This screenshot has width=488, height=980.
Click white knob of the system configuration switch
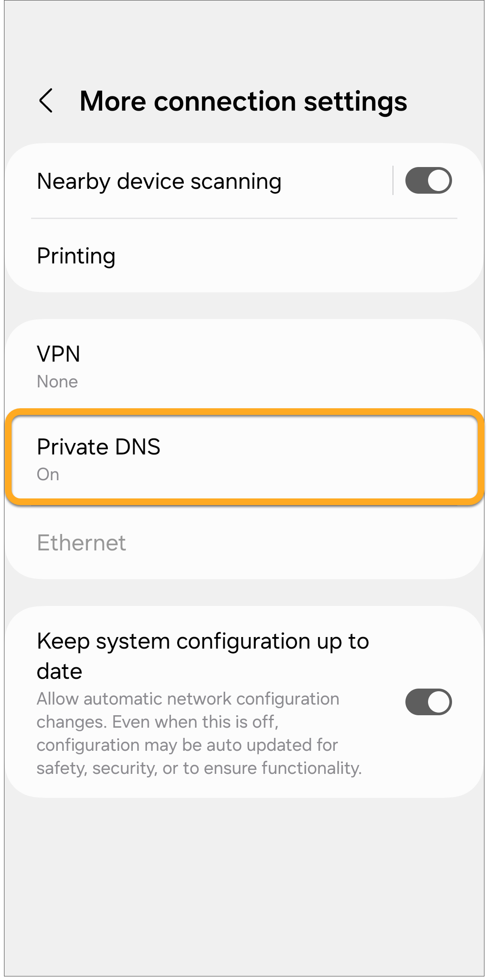click(439, 702)
